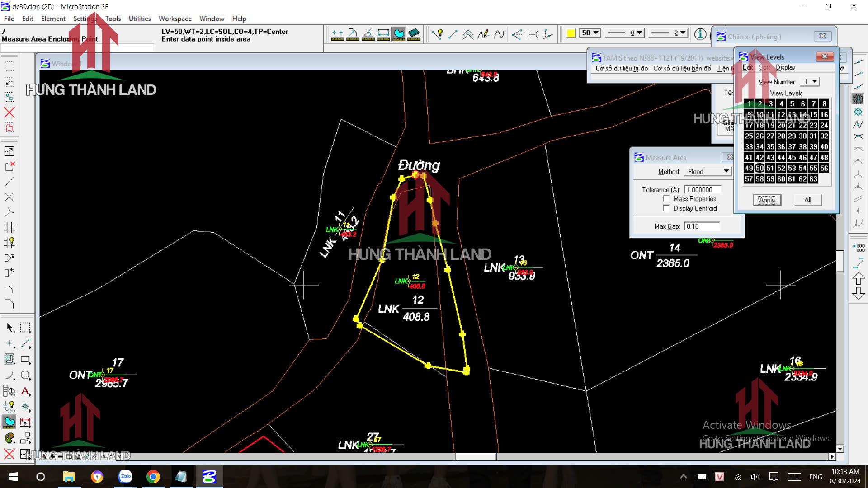Screen dimensions: 868x488
Task: Click the All button in View Levels
Action: coord(807,200)
